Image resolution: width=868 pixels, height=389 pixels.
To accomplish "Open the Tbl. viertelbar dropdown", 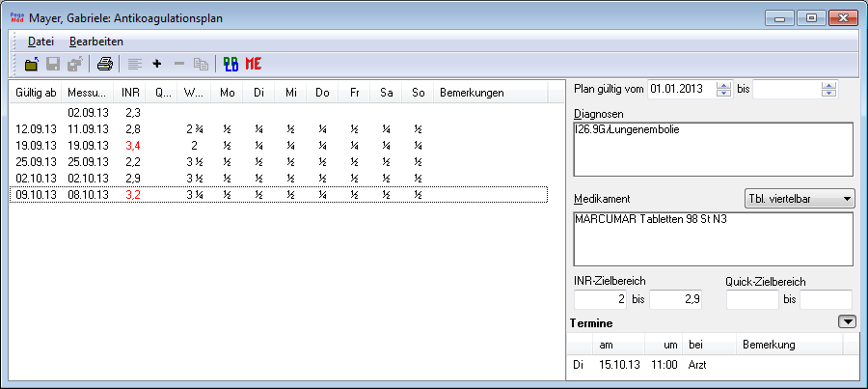I will 800,198.
